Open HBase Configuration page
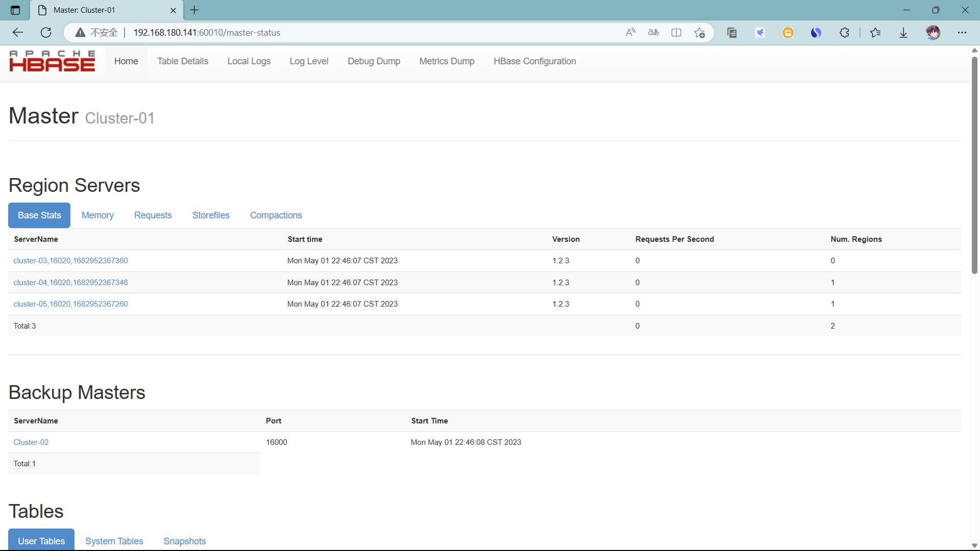The height and width of the screenshot is (551, 980). pos(534,61)
